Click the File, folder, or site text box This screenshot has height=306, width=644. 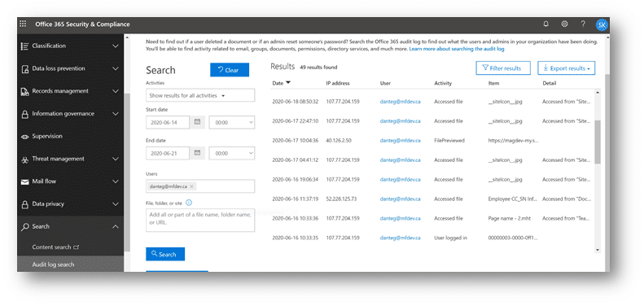tap(200, 220)
